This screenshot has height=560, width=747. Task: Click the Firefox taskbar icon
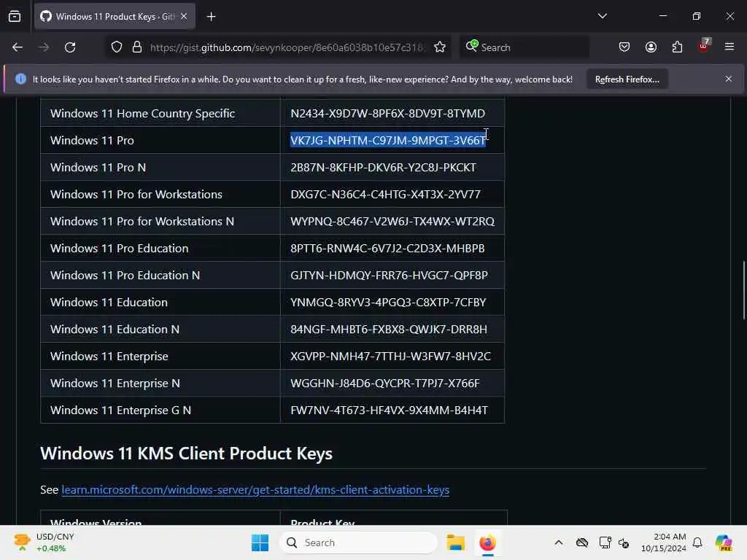point(487,542)
